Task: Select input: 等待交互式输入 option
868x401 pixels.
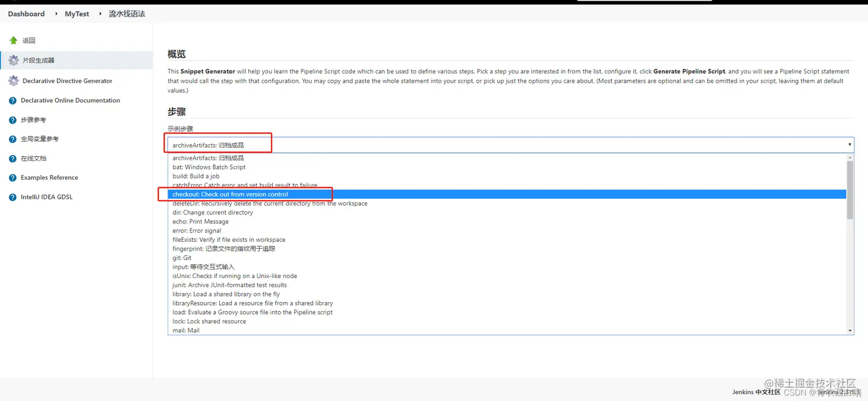Action: (507, 267)
